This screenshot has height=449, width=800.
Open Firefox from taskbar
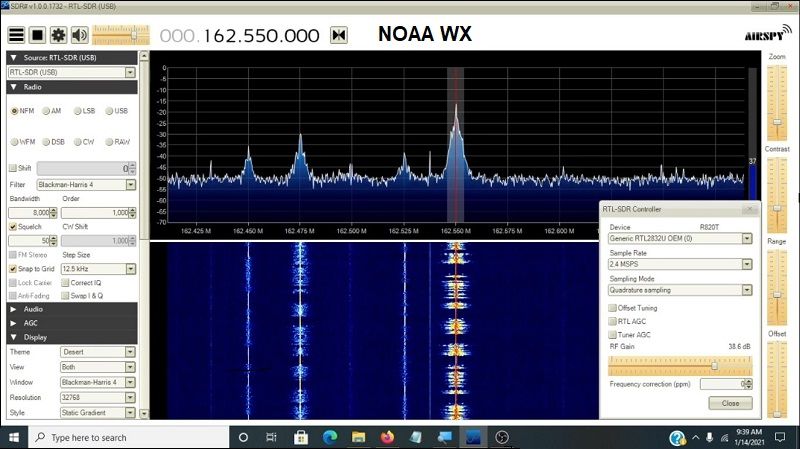tap(387, 437)
